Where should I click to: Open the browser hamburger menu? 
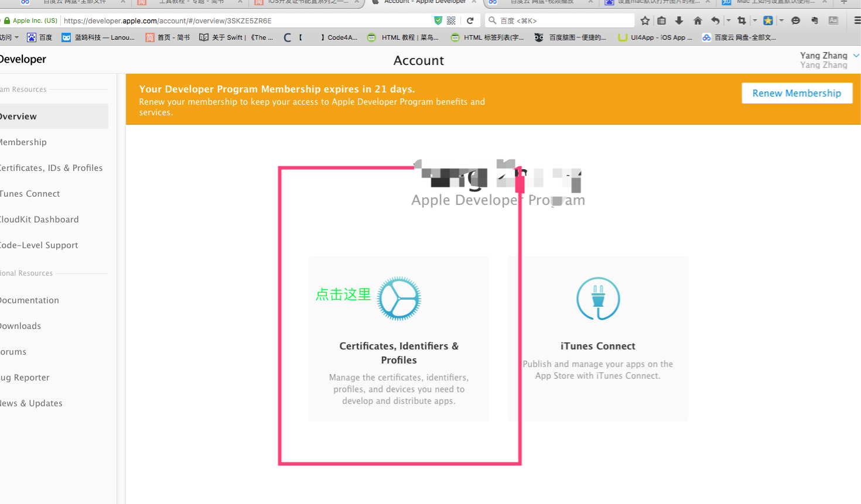click(857, 20)
